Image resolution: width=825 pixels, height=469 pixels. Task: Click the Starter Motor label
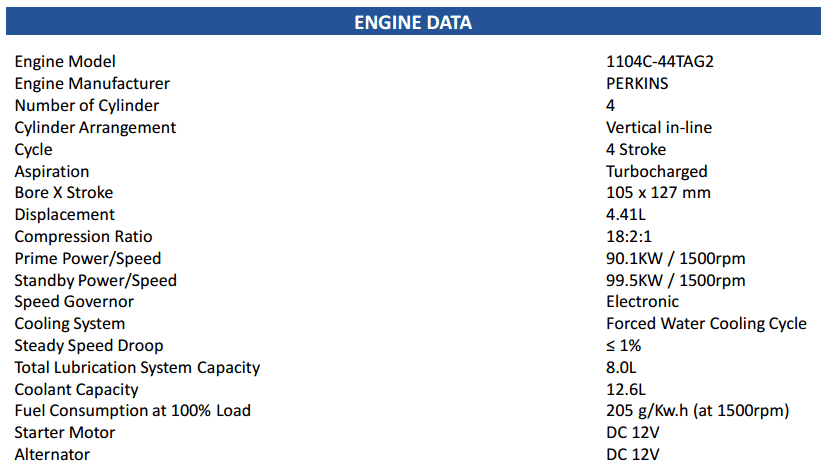(x=65, y=433)
